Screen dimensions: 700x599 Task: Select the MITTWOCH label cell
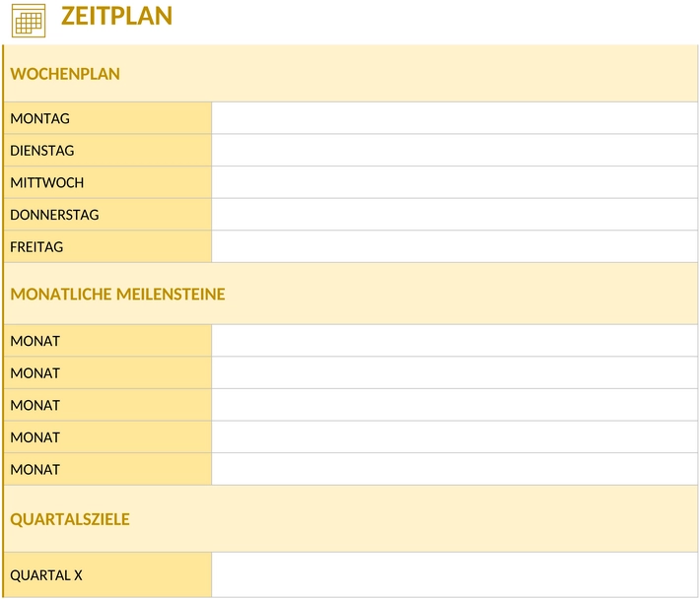point(107,182)
